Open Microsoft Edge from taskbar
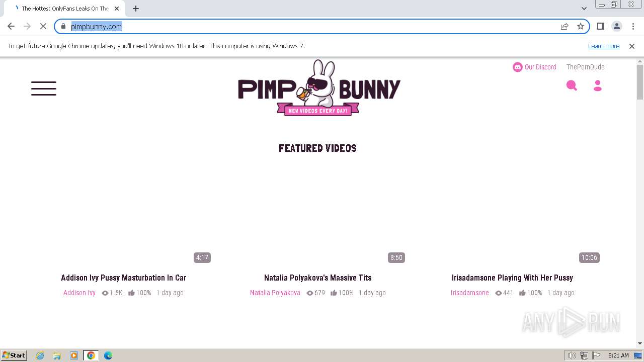Screen dimensions: 644x362 pyautogui.click(x=108, y=355)
